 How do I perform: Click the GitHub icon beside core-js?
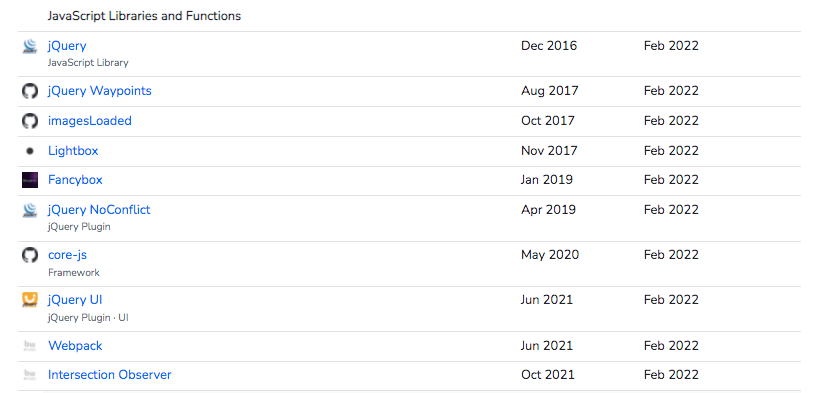coord(30,255)
